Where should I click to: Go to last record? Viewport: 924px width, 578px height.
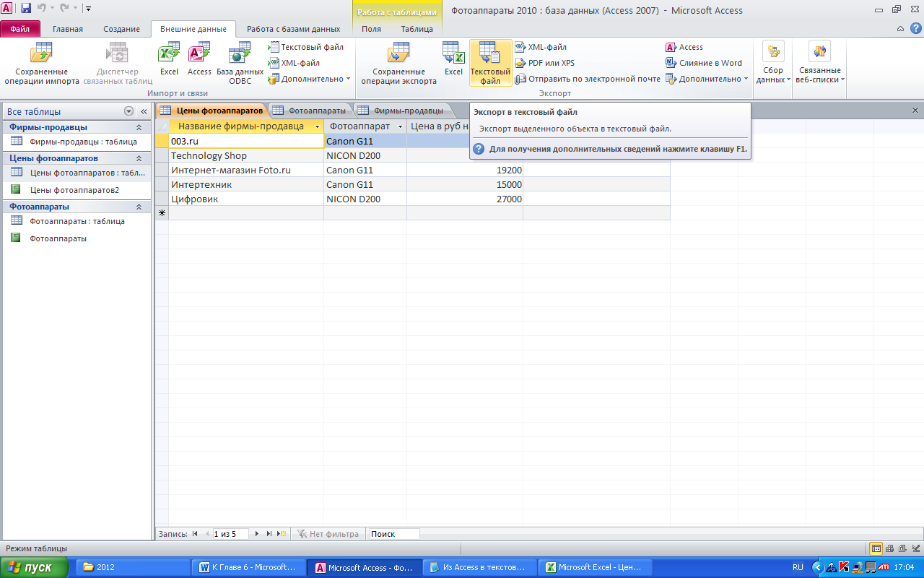click(269, 534)
